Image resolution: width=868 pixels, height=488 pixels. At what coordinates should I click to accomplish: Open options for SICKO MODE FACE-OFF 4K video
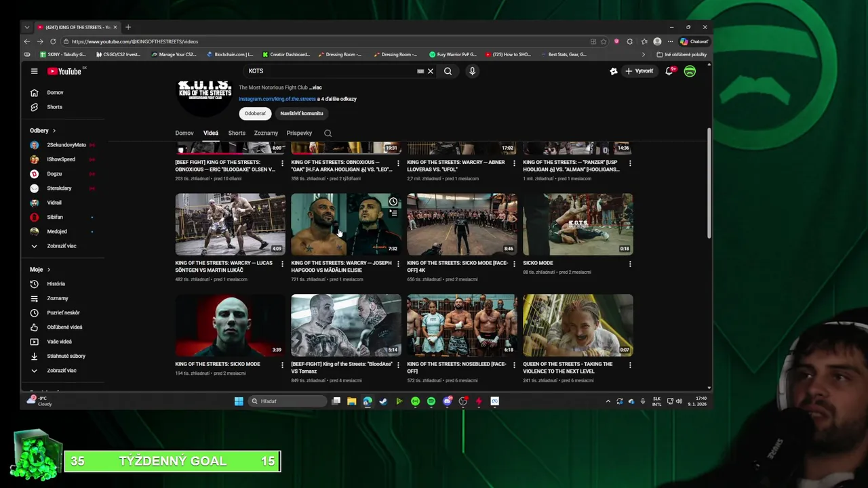coord(514,264)
